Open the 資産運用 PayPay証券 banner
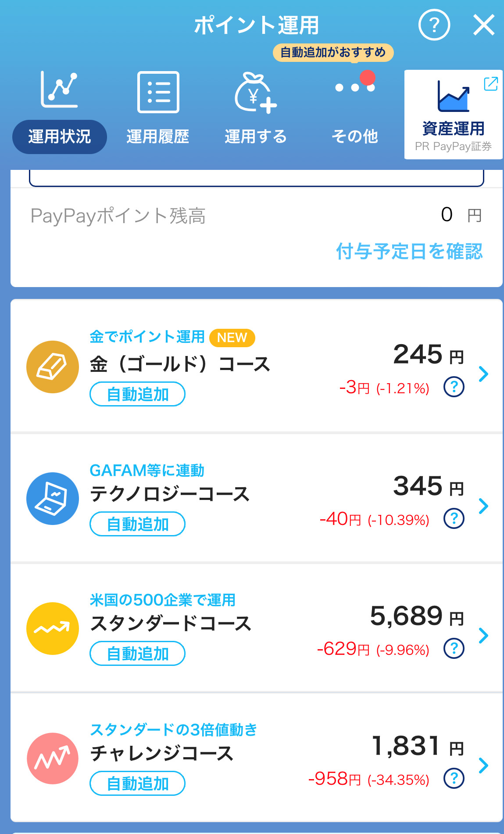The width and height of the screenshot is (504, 834). coord(453,115)
